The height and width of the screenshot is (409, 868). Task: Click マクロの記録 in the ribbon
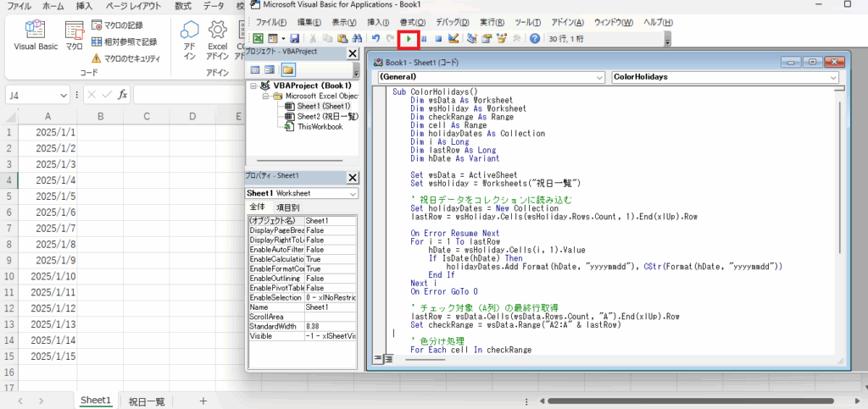pos(117,25)
